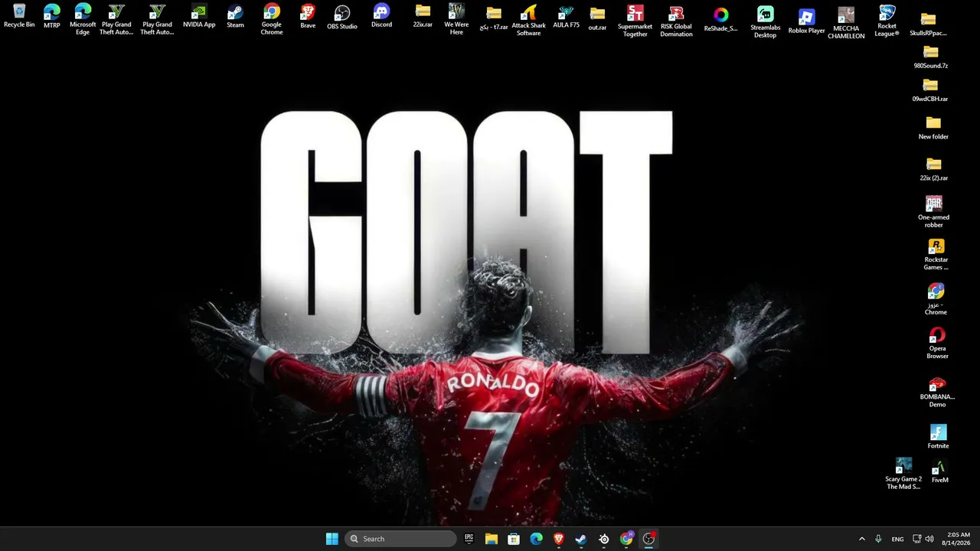Select the SkullsRPpac... archive icon

coord(928,24)
